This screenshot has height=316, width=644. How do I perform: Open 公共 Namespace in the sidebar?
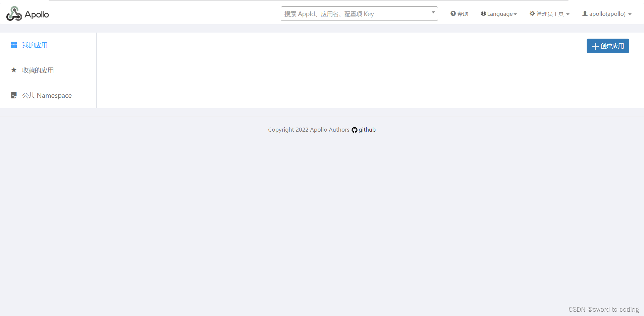[x=47, y=95]
